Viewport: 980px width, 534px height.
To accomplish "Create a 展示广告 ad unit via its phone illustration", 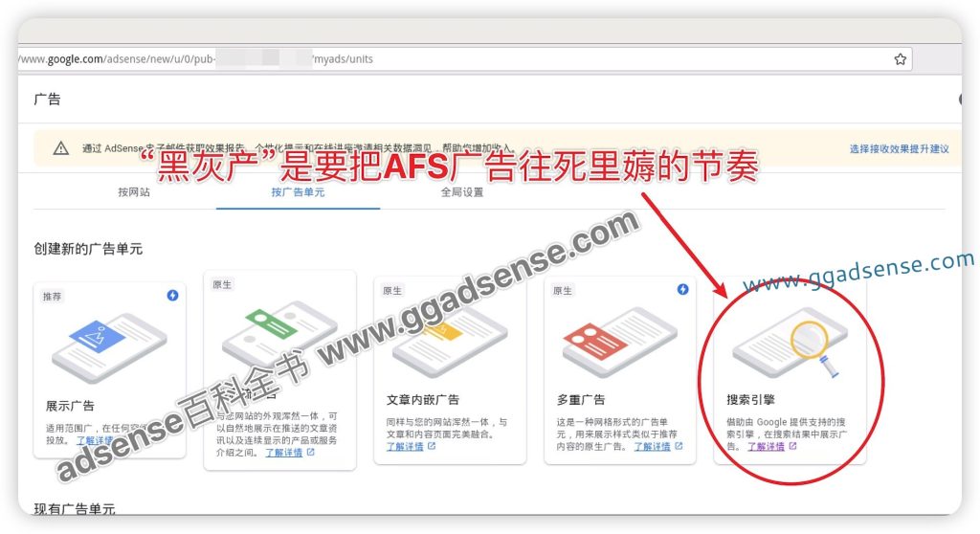I will click(x=109, y=347).
